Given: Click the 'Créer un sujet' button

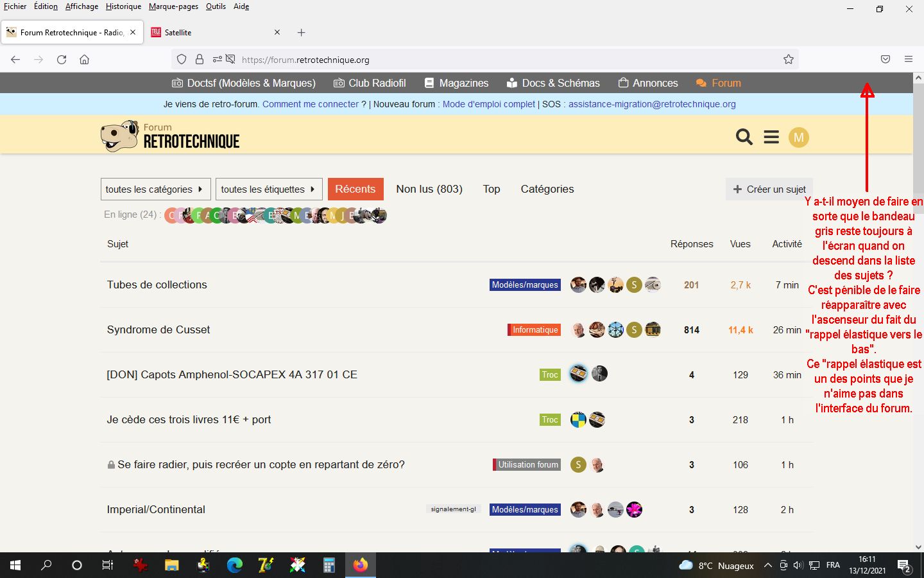Looking at the screenshot, I should coord(769,189).
